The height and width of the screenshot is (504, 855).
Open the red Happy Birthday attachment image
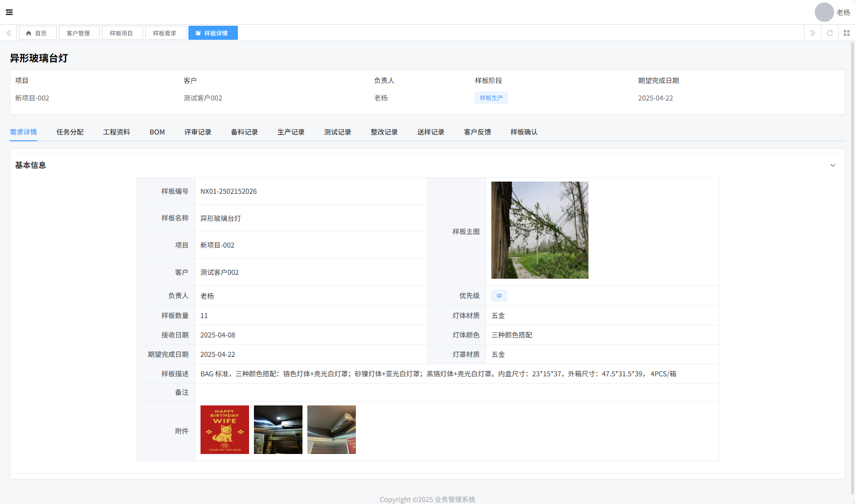(x=224, y=430)
